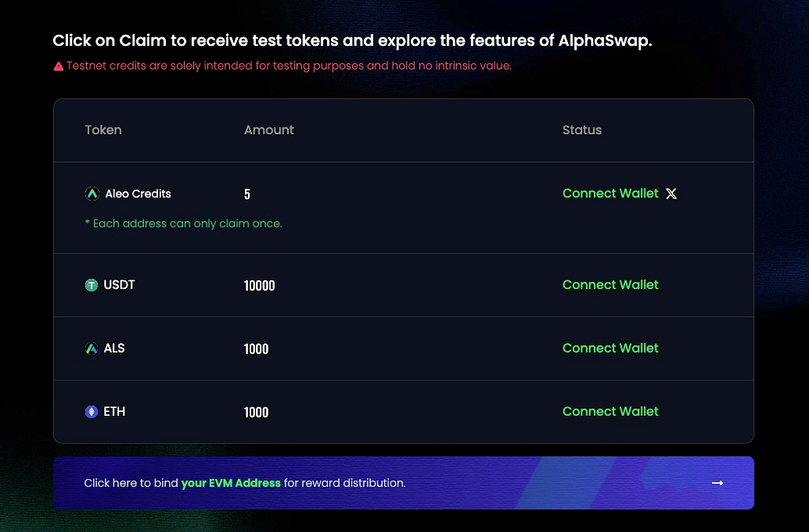The width and height of the screenshot is (809, 532).
Task: Click the Aleo Credits token icon
Action: 92,194
